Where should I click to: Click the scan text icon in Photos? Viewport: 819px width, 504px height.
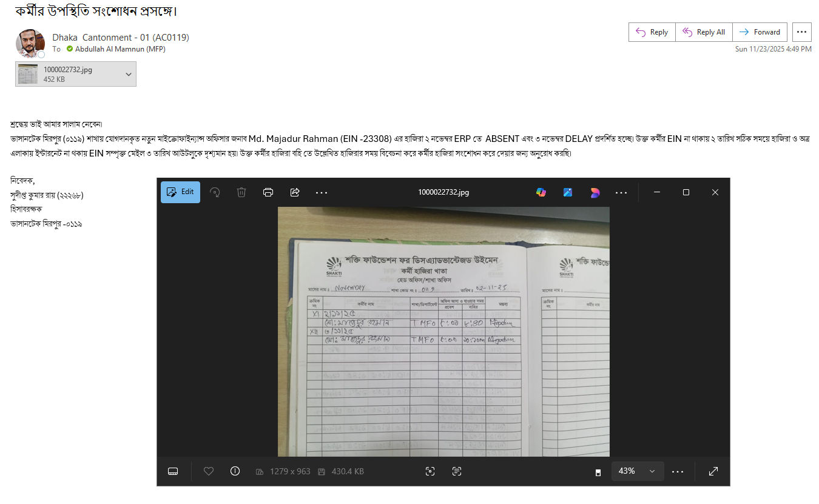click(x=457, y=471)
